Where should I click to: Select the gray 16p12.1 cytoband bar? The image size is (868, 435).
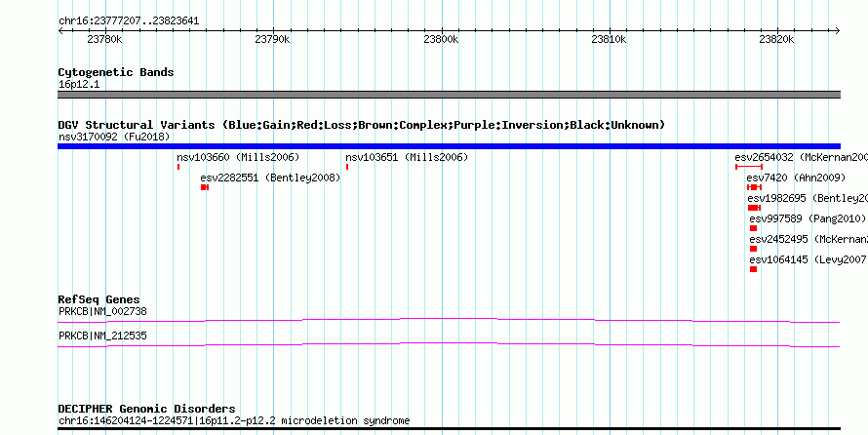coord(449,95)
